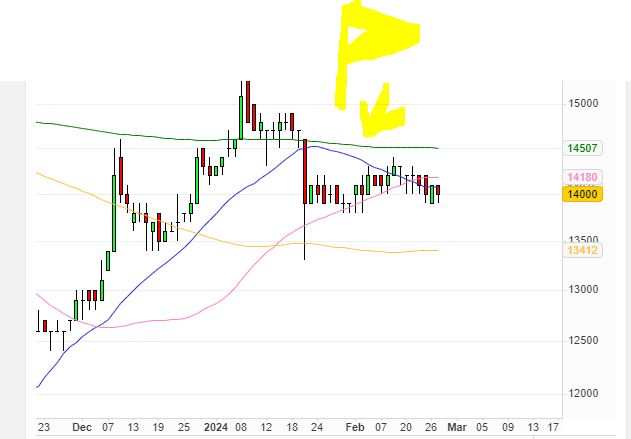Click the pink 14180 moving average label

(582, 177)
